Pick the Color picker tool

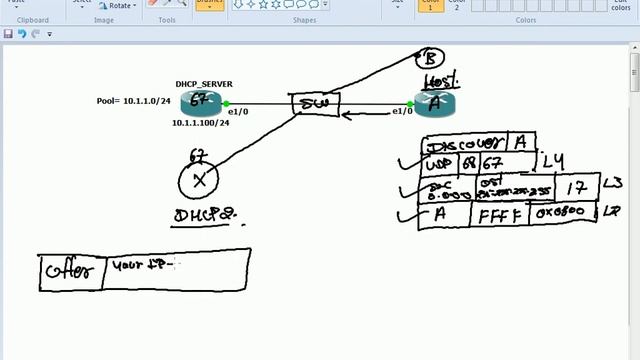167,3
